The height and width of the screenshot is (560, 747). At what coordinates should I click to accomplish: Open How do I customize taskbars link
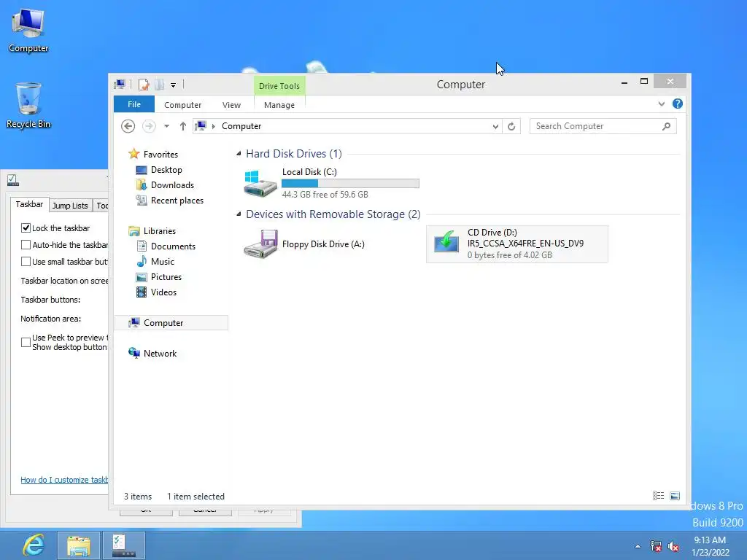point(64,480)
